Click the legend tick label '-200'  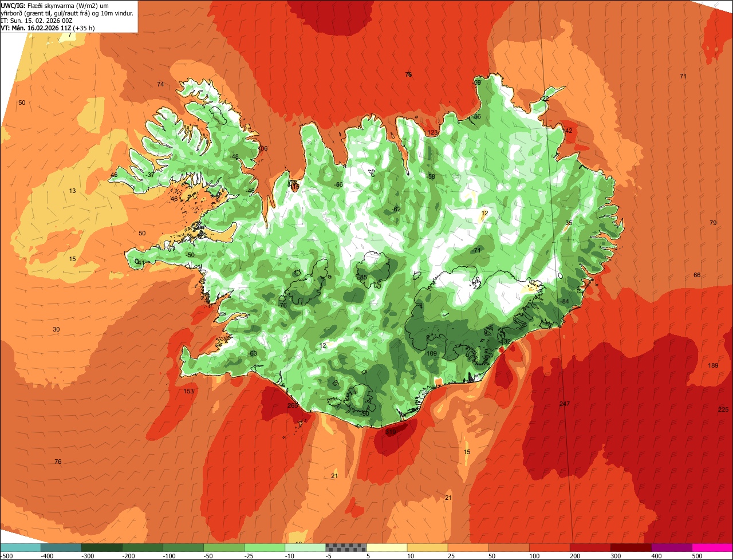(128, 556)
